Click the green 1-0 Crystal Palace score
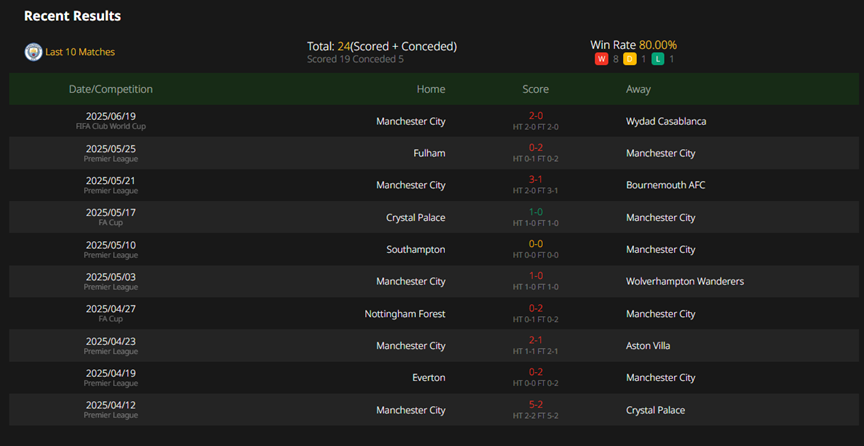 (x=536, y=212)
